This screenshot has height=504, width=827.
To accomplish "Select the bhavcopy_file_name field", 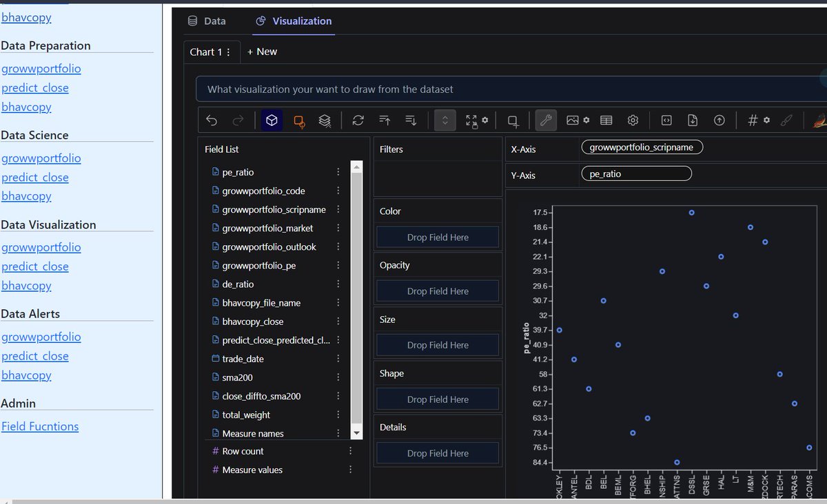I will [261, 303].
